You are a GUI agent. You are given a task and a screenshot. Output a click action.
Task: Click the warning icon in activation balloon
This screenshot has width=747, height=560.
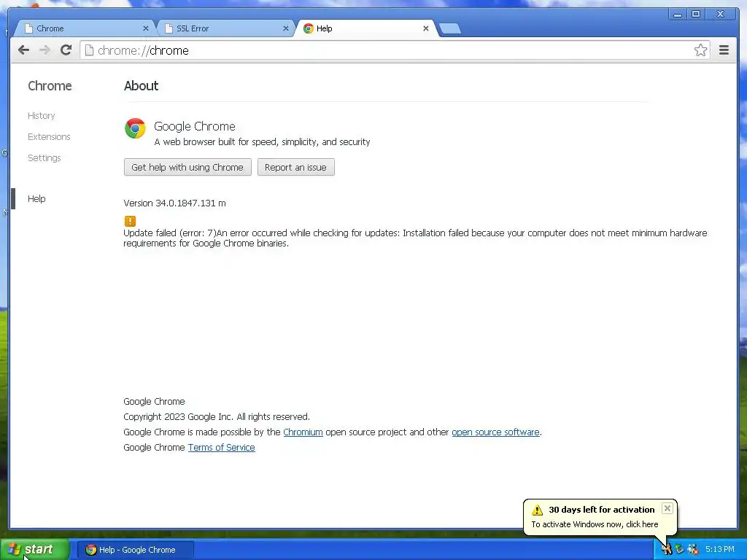(538, 510)
